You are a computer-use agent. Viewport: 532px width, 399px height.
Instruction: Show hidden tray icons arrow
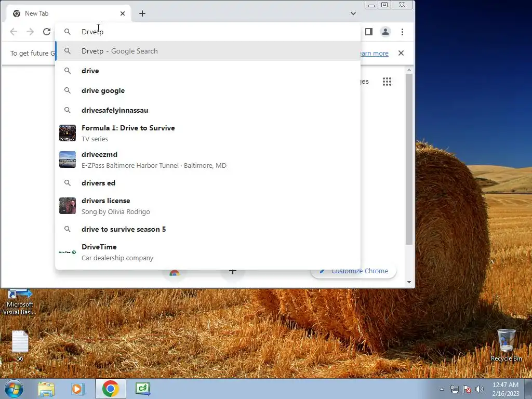[442, 389]
